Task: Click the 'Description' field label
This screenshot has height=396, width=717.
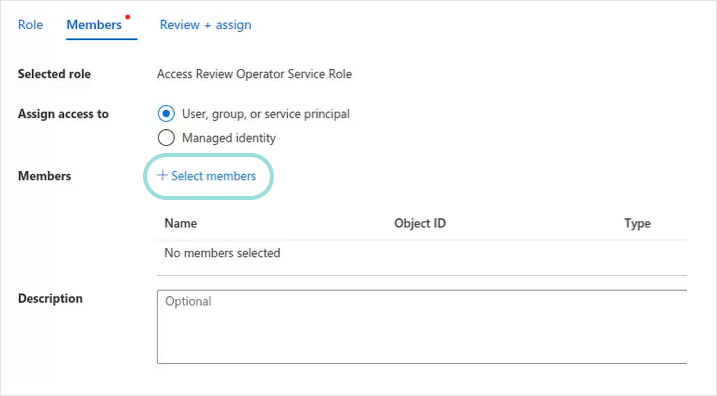Action: 50,299
